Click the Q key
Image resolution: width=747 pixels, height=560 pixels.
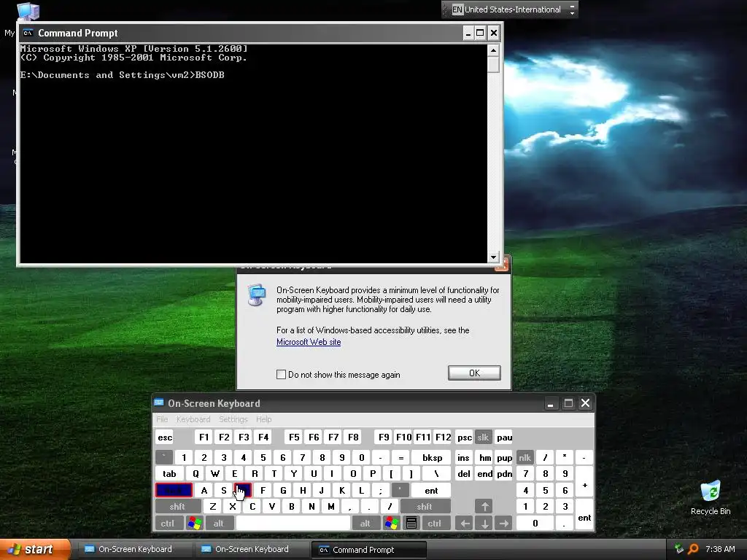196,474
